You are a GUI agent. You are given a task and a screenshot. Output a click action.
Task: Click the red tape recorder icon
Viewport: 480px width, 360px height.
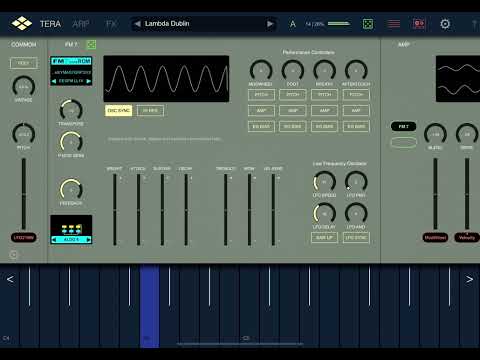pyautogui.click(x=419, y=24)
